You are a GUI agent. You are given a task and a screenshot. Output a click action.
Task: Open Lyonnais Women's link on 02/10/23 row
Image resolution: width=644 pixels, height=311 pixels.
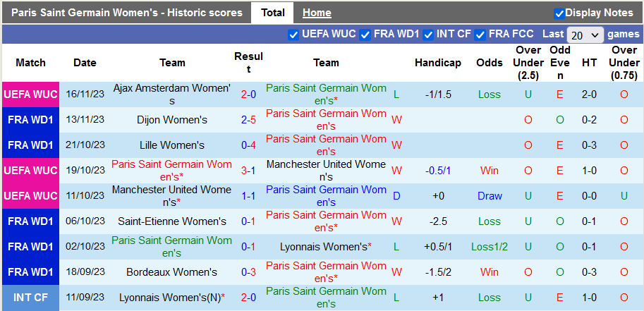click(x=324, y=247)
